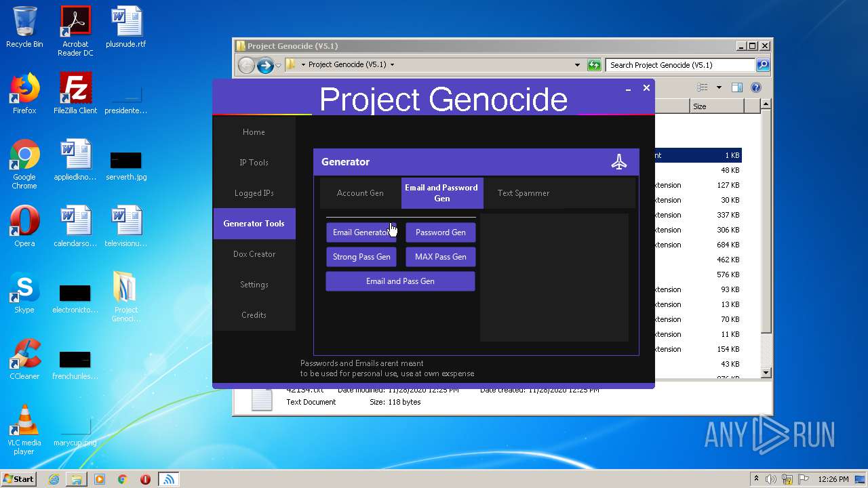Screen dimensions: 868x488
Task: Select the marycup.png desktop file
Action: pyautogui.click(x=75, y=430)
